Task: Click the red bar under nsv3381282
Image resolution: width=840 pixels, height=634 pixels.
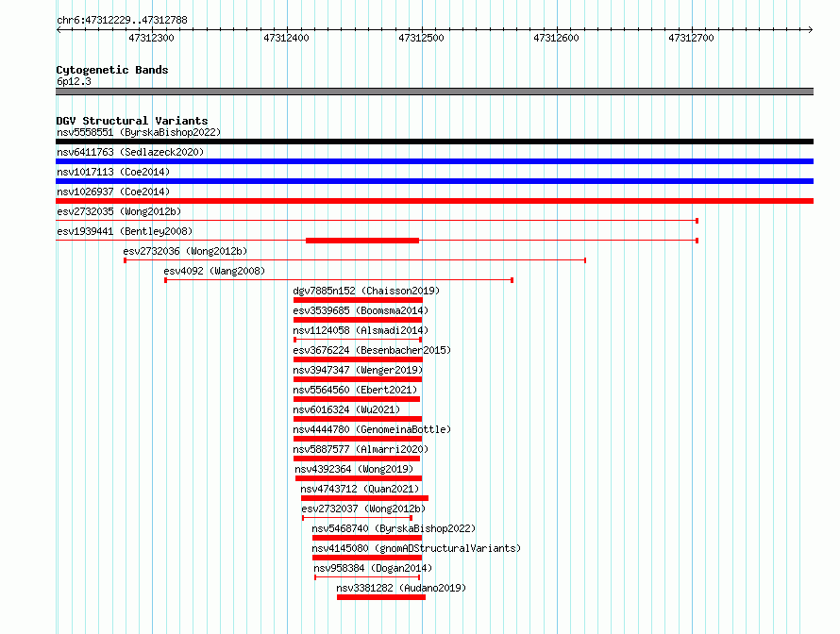Action: tap(381, 597)
